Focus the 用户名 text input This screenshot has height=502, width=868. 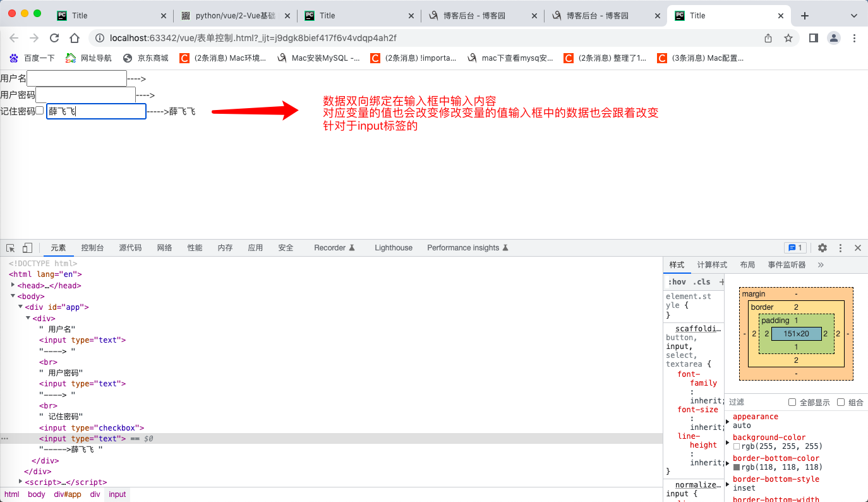(77, 78)
